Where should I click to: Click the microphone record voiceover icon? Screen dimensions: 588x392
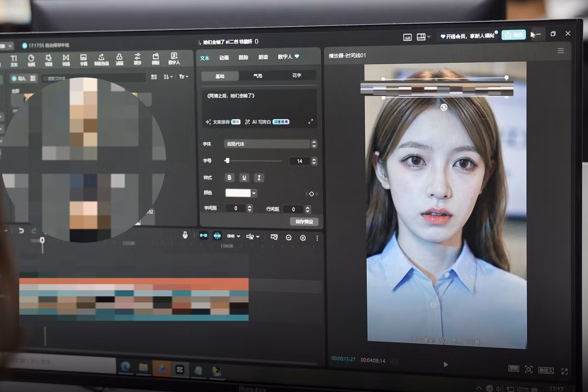coord(185,235)
